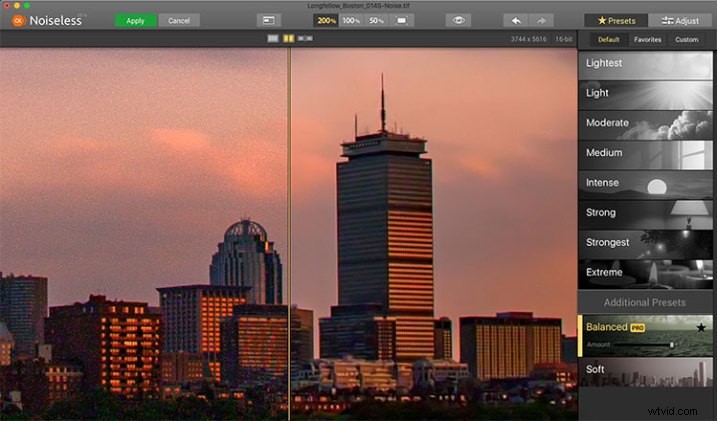Click the 16-bit depth indicator
717x421 pixels.
tap(563, 39)
